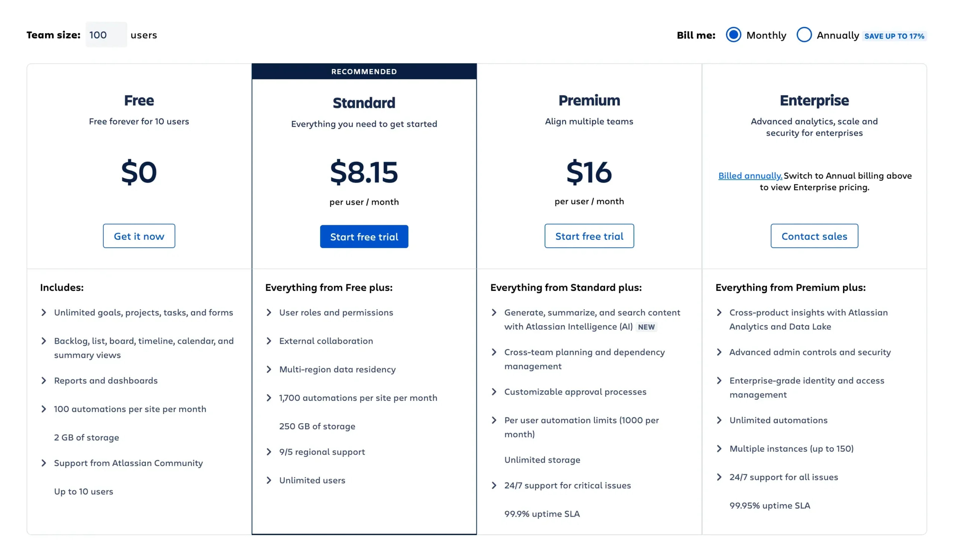Screen dimensions: 955x560
Task: Start free trial for Premium plan
Action: tap(589, 236)
